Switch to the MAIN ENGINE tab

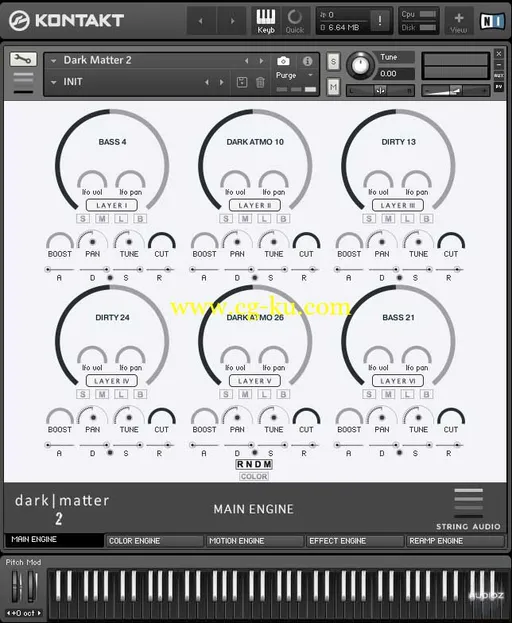[x=54, y=540]
